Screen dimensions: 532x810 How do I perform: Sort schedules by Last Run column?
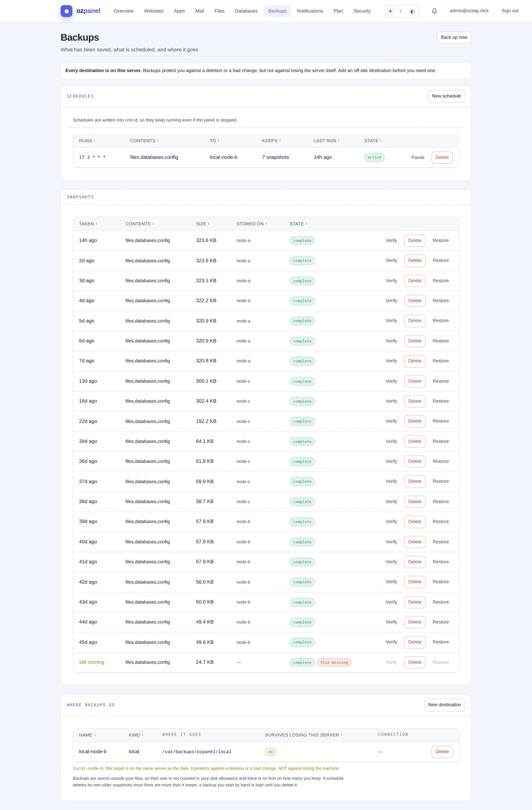[x=326, y=141]
